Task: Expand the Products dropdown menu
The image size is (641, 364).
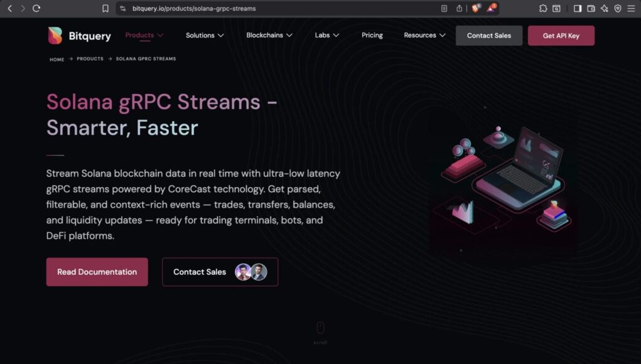Action: [x=144, y=35]
